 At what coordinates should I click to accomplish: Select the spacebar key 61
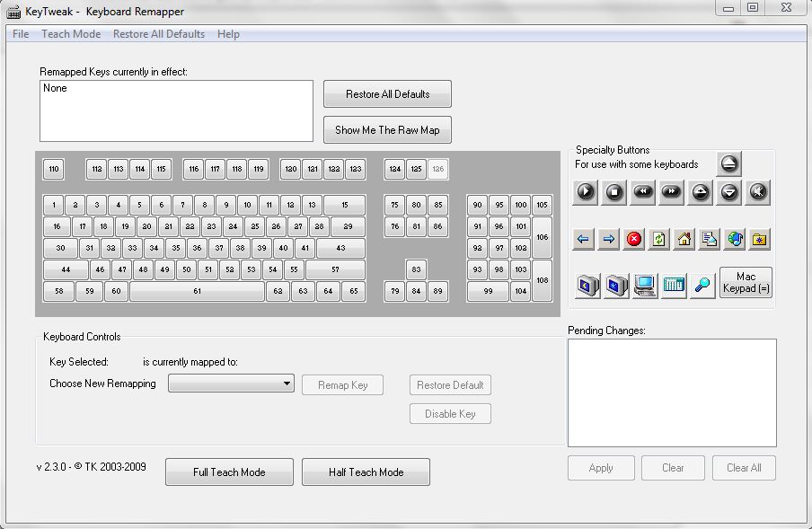click(x=198, y=291)
